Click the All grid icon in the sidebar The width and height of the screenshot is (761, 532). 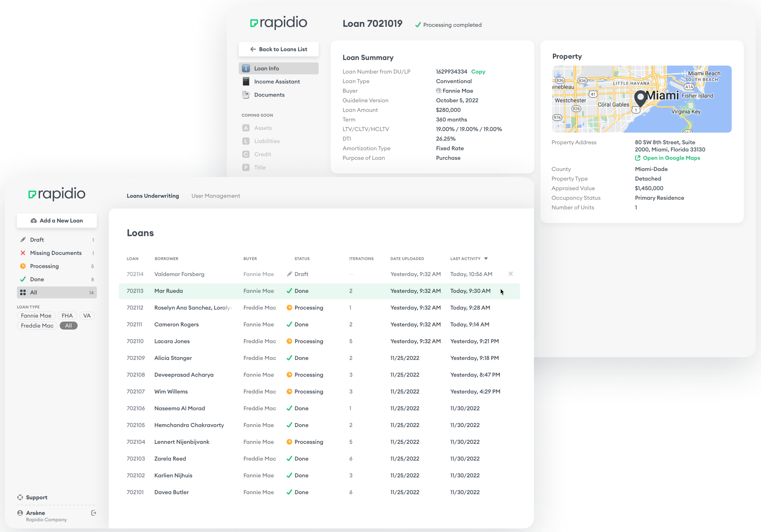pyautogui.click(x=23, y=293)
